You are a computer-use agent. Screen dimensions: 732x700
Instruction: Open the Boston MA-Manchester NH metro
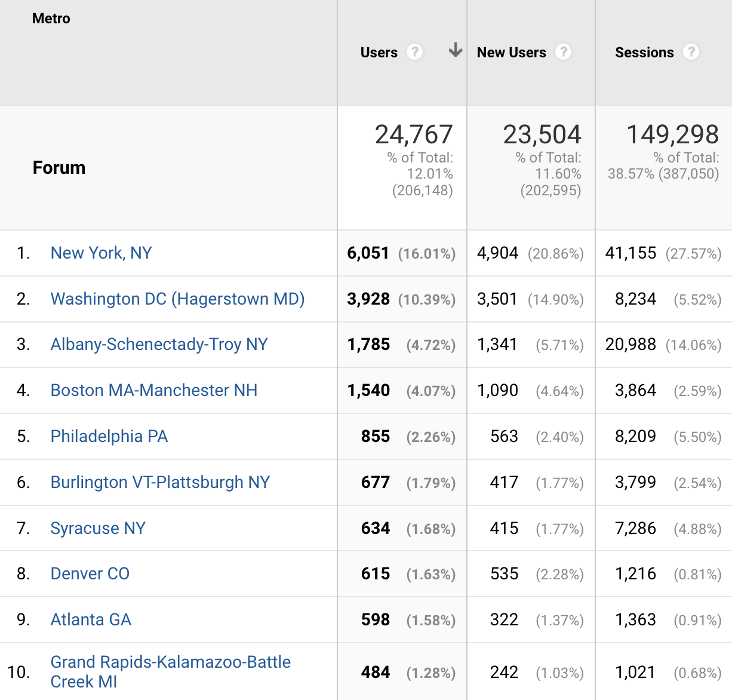[153, 390]
